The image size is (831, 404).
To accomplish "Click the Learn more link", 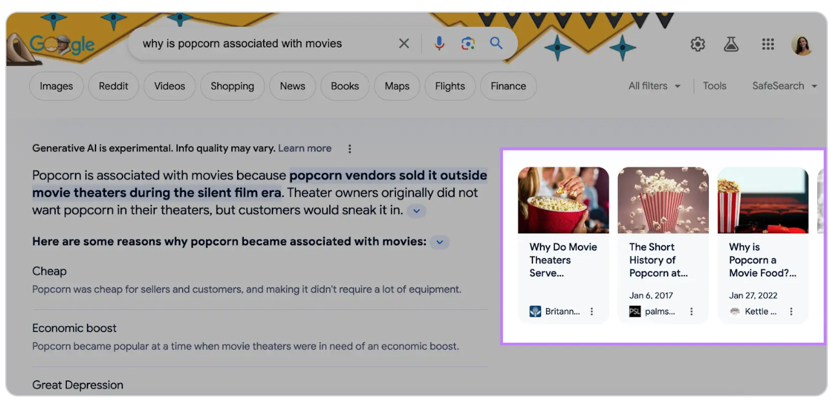I will point(304,149).
